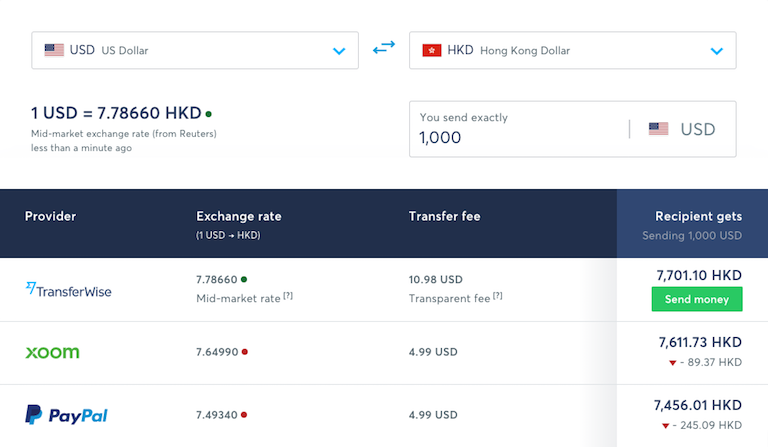Click the Send money button

[x=697, y=299]
